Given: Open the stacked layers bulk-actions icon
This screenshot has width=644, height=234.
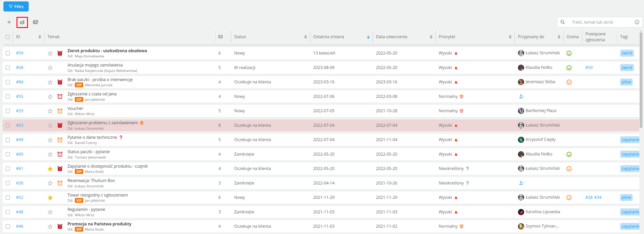Looking at the screenshot, I should 22,22.
